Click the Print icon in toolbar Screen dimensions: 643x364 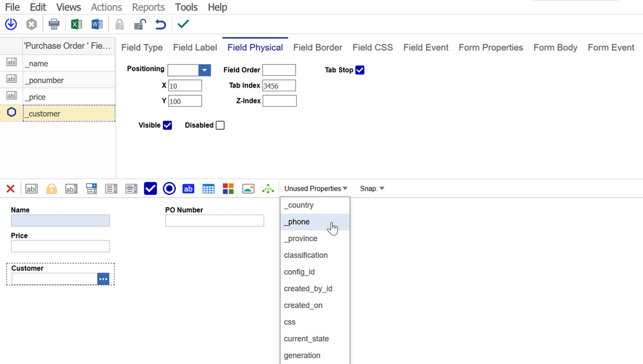[54, 24]
